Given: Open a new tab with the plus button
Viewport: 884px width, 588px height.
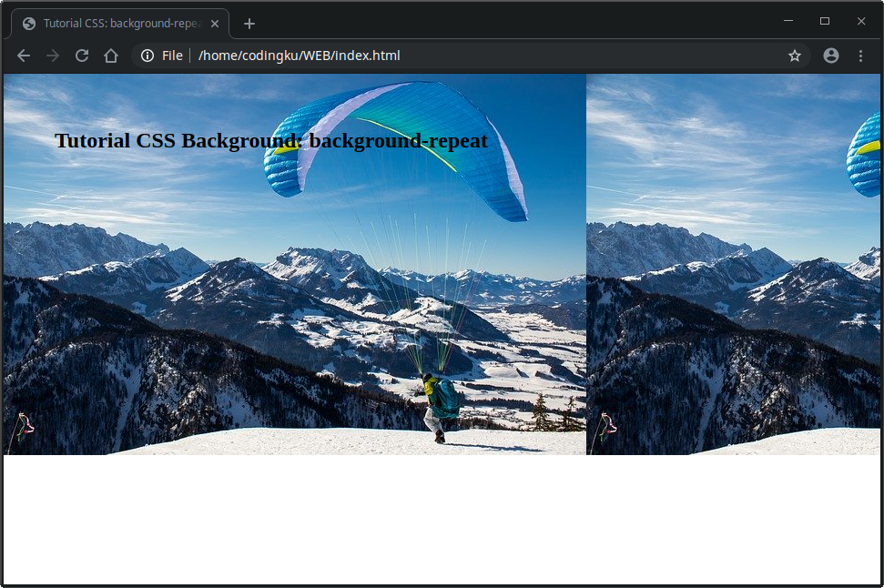Looking at the screenshot, I should pyautogui.click(x=249, y=24).
